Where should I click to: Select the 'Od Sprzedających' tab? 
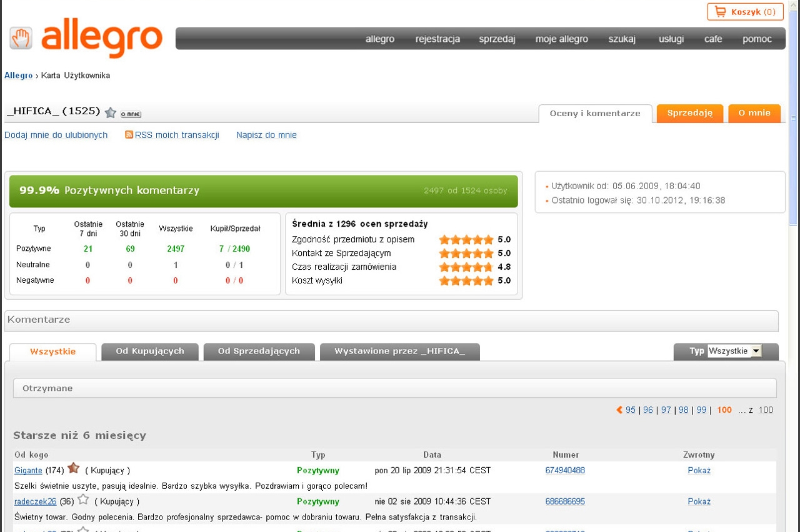tap(259, 352)
